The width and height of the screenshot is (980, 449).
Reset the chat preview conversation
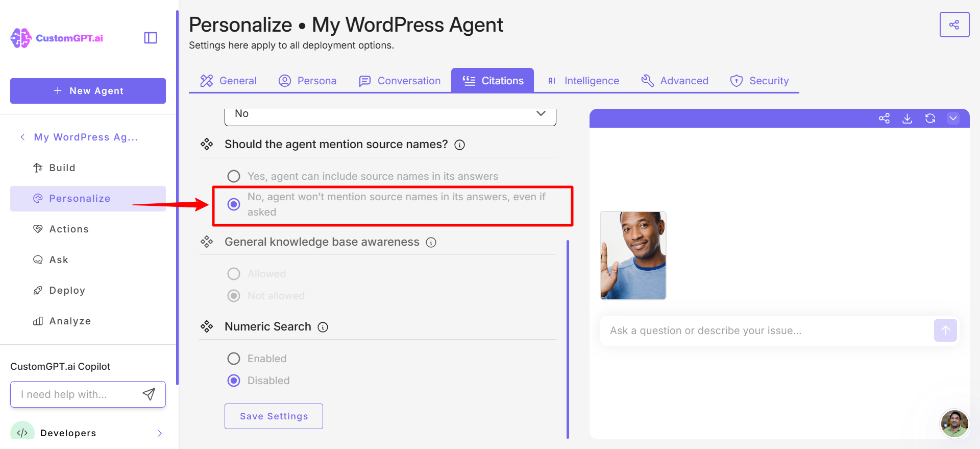point(930,119)
